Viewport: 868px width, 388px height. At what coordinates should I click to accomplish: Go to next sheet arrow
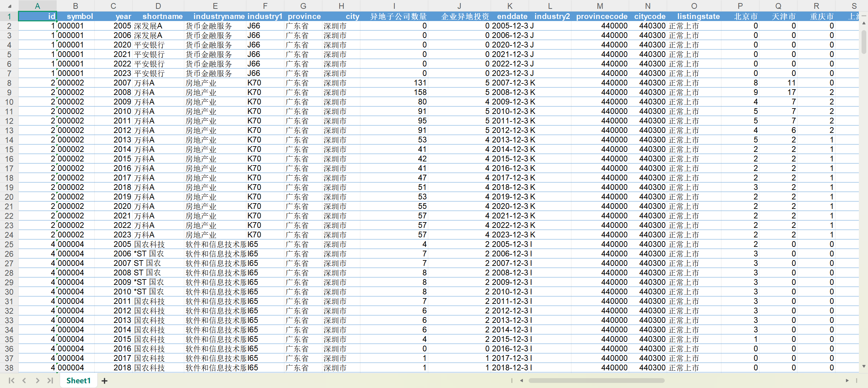click(37, 381)
